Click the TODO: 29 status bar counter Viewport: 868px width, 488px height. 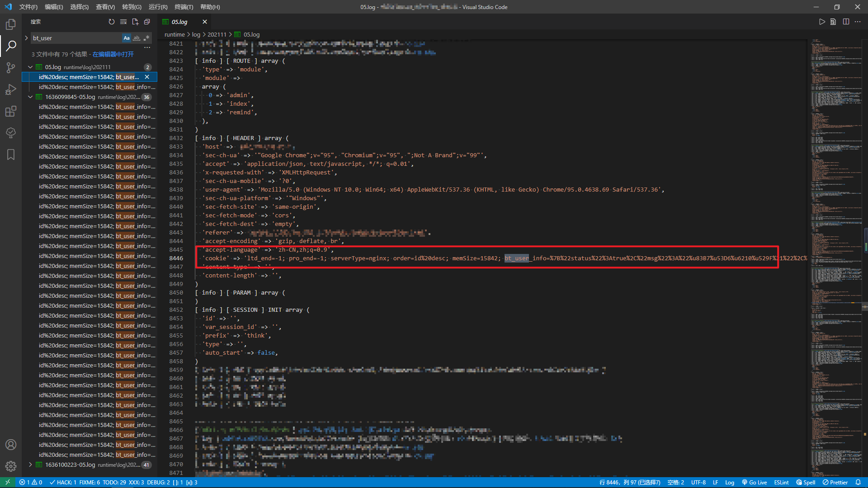click(114, 482)
